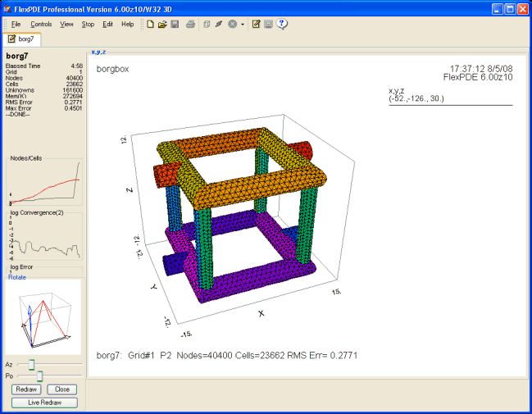Click the Po rotation slider handle

pos(39,375)
